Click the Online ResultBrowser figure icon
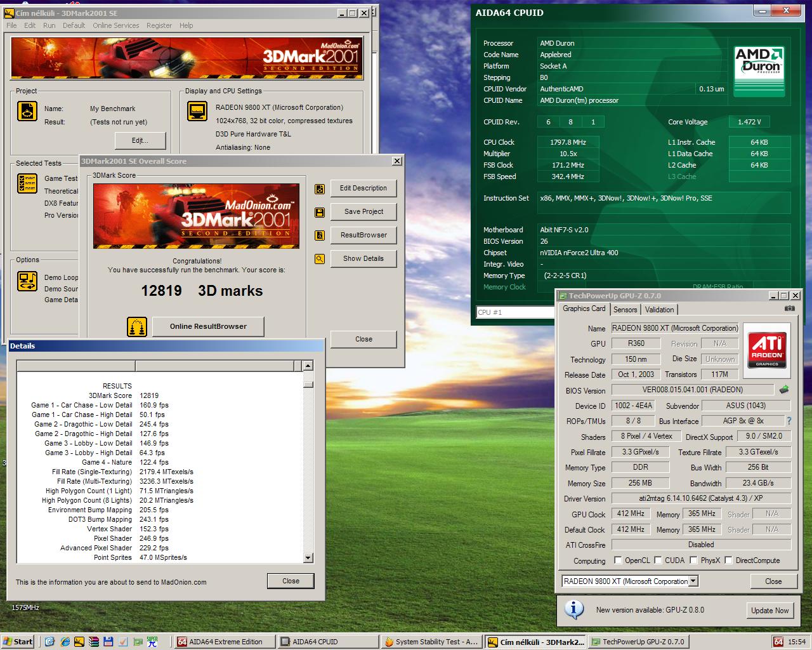Viewport: 812px width, 650px height. [x=137, y=327]
